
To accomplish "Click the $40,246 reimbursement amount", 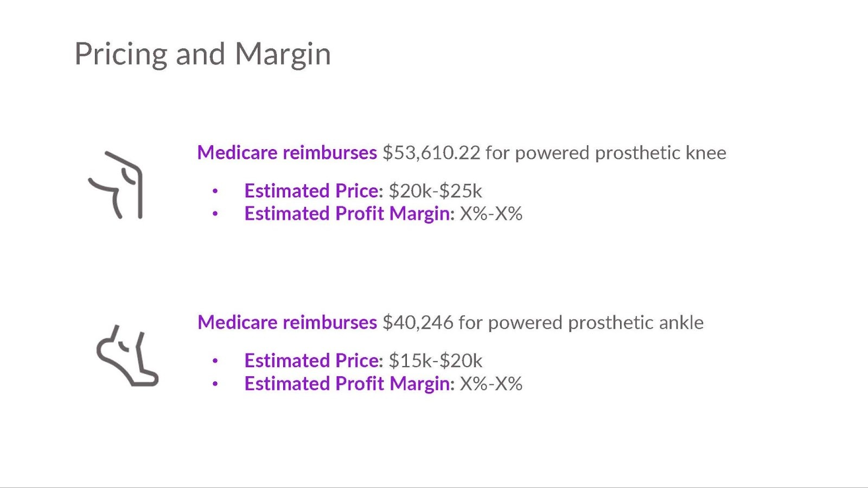I will point(418,323).
